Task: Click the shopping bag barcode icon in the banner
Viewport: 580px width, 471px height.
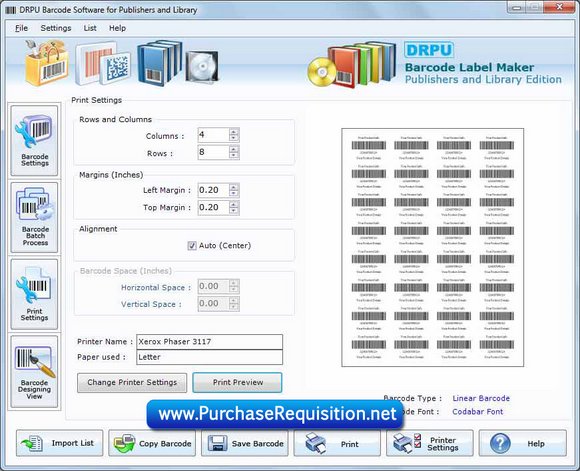Action: (x=46, y=63)
